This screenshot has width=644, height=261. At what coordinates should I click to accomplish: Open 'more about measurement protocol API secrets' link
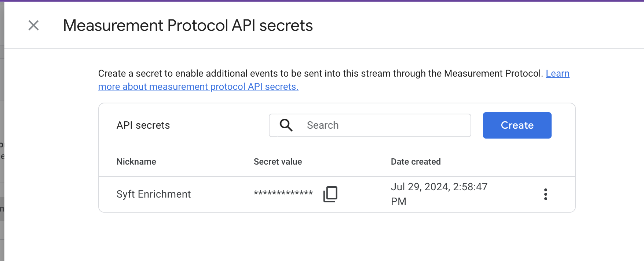[198, 87]
